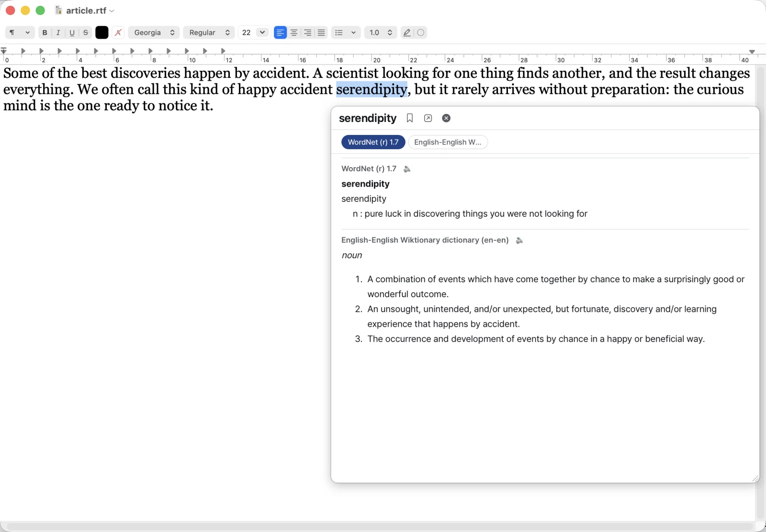Switch to the English-English W... tab
The image size is (766, 532).
[x=448, y=142]
